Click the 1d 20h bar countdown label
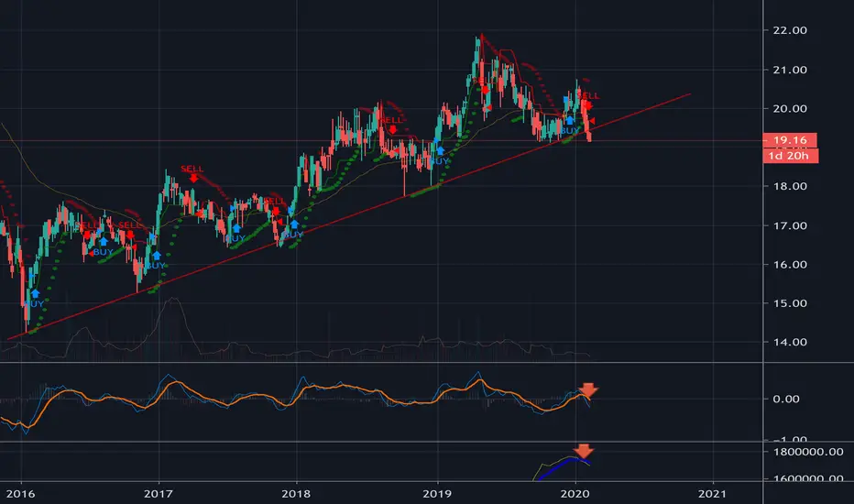This screenshot has width=854, height=504. point(790,156)
